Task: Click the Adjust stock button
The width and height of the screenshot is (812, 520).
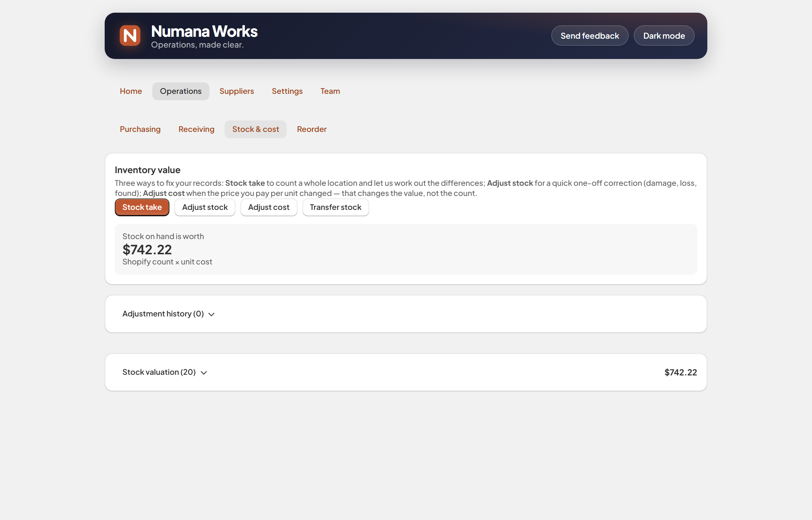Action: (x=205, y=207)
